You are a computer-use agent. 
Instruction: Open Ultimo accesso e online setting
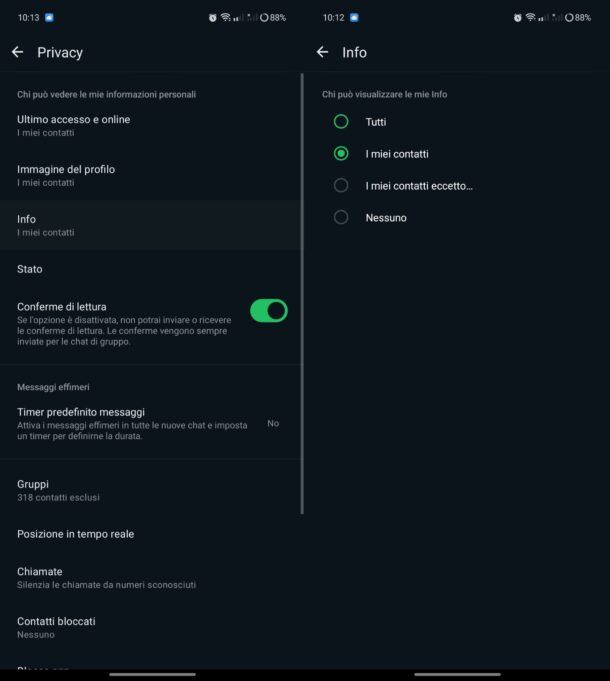150,126
